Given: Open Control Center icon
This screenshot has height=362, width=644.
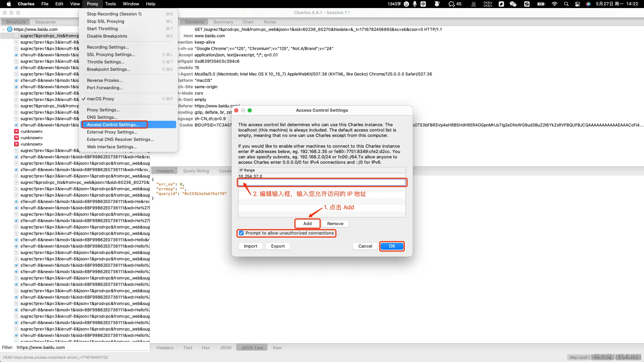Looking at the screenshot, I should 577,4.
